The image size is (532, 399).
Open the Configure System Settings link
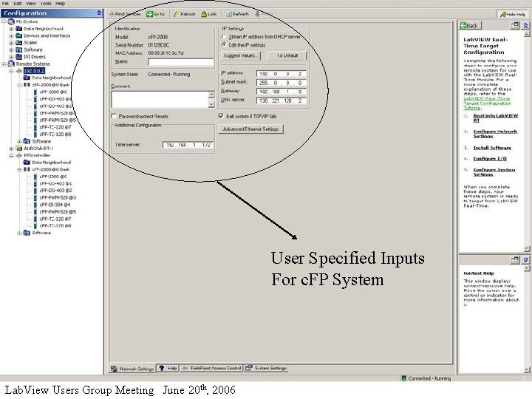[494, 172]
